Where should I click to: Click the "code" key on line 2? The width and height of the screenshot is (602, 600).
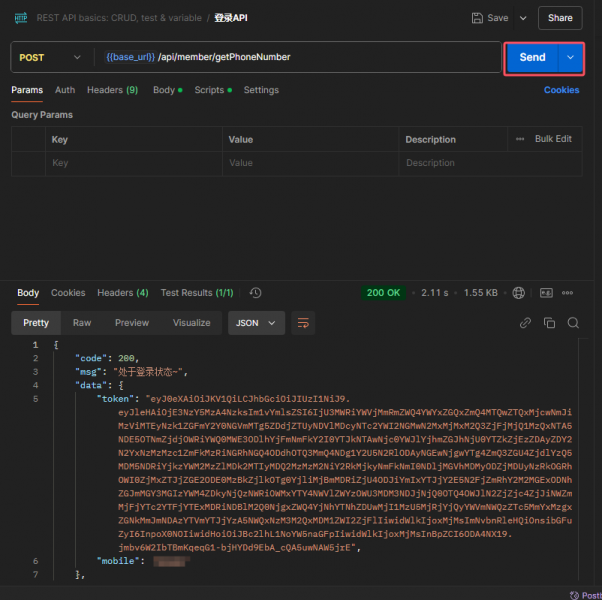click(91, 358)
